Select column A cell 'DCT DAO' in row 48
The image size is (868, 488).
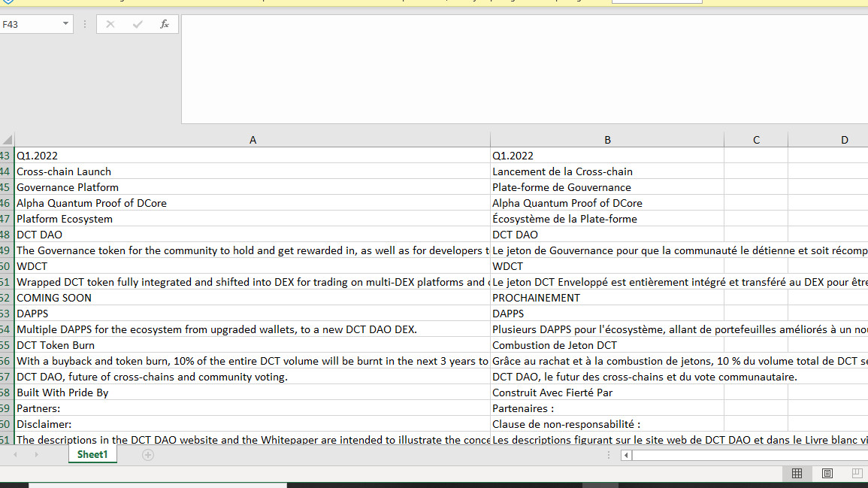253,235
